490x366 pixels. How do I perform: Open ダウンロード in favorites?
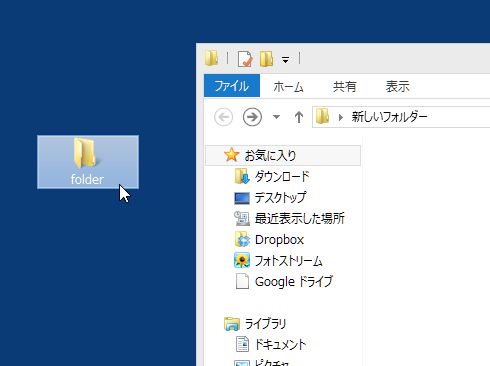click(282, 176)
